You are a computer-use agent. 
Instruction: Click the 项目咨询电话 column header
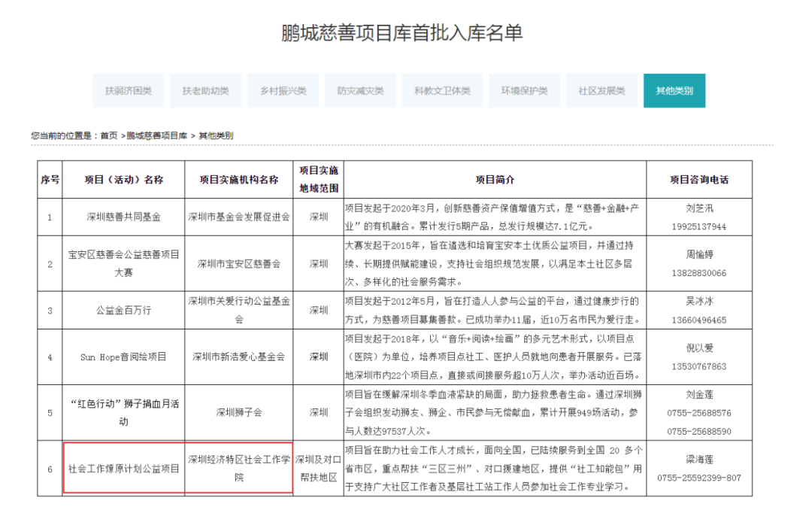click(699, 180)
